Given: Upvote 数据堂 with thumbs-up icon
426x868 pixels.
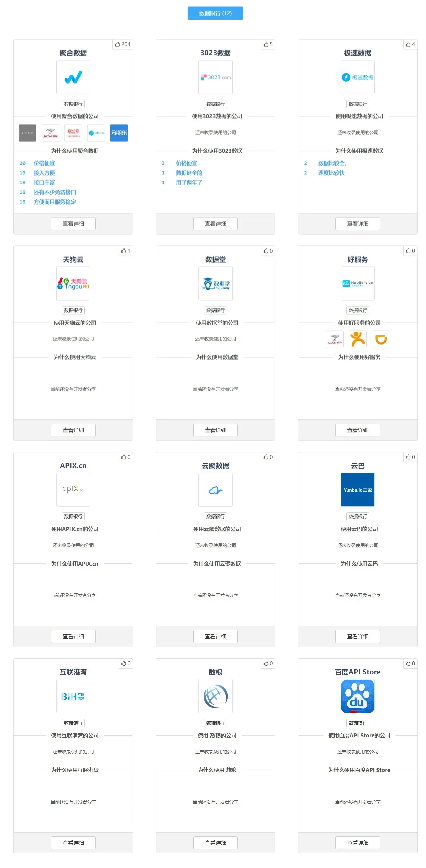Looking at the screenshot, I should pyautogui.click(x=268, y=251).
